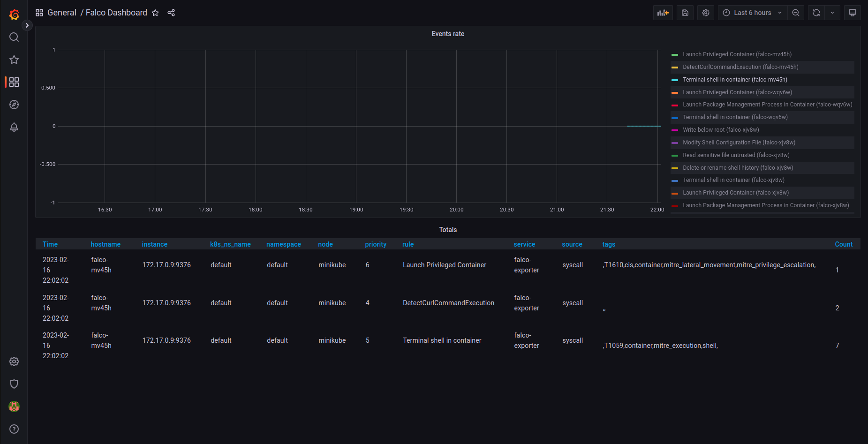This screenshot has height=444, width=868.
Task: Toggle Modify Shell Configuration File (falco-xjv8w) series
Action: [739, 143]
